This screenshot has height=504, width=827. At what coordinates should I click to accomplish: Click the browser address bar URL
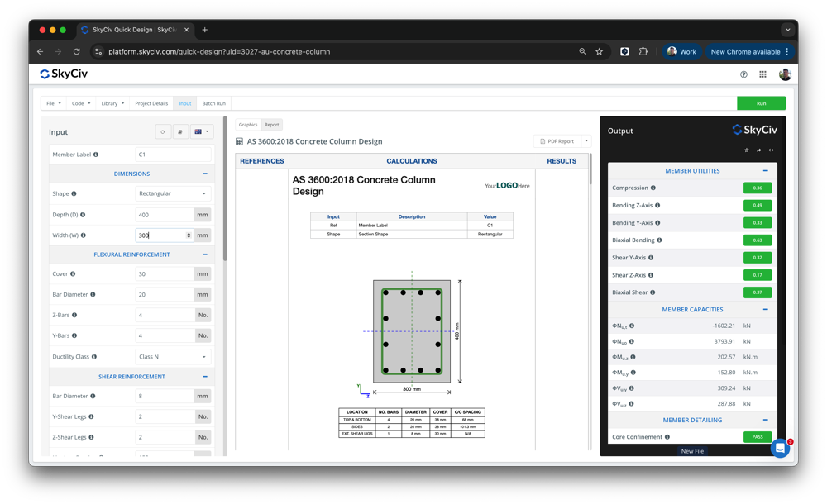219,52
